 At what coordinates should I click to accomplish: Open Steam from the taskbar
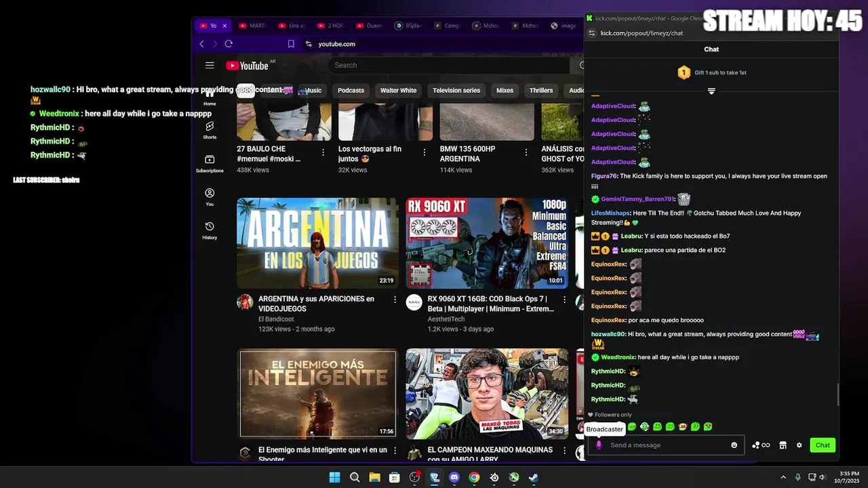click(x=534, y=477)
